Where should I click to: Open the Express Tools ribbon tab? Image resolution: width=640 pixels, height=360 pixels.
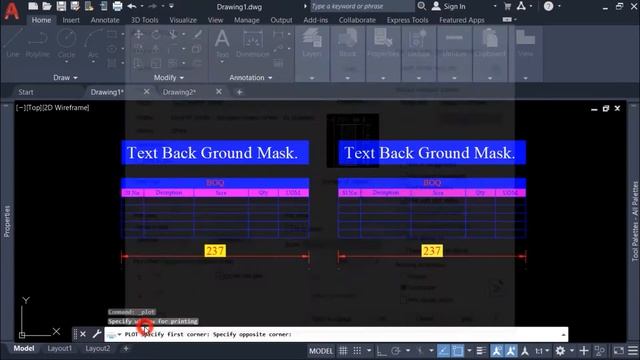pyautogui.click(x=407, y=20)
